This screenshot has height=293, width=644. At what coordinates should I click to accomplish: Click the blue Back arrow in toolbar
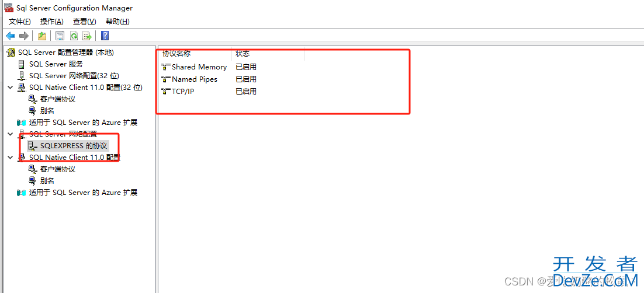11,36
